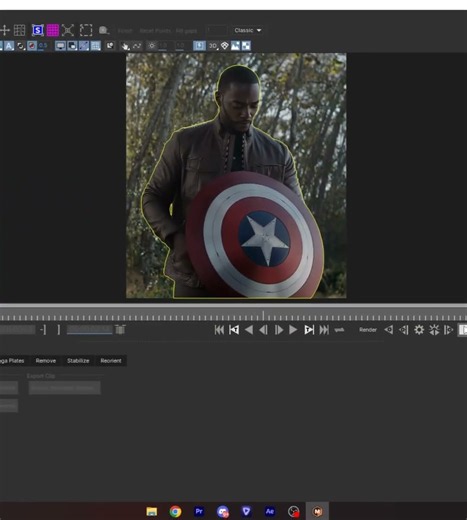The height and width of the screenshot is (520, 467).
Task: Toggle the show layer mattes monitor icon
Action: click(60, 46)
